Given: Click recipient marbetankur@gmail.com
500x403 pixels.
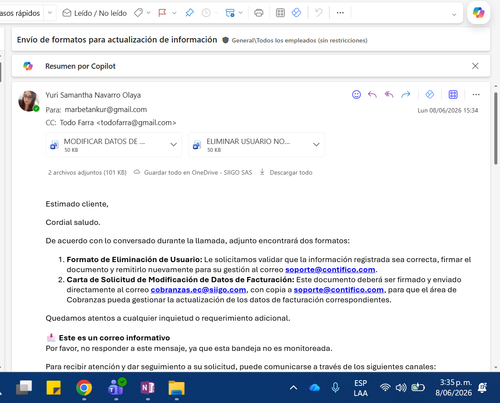Looking at the screenshot, I should [106, 109].
